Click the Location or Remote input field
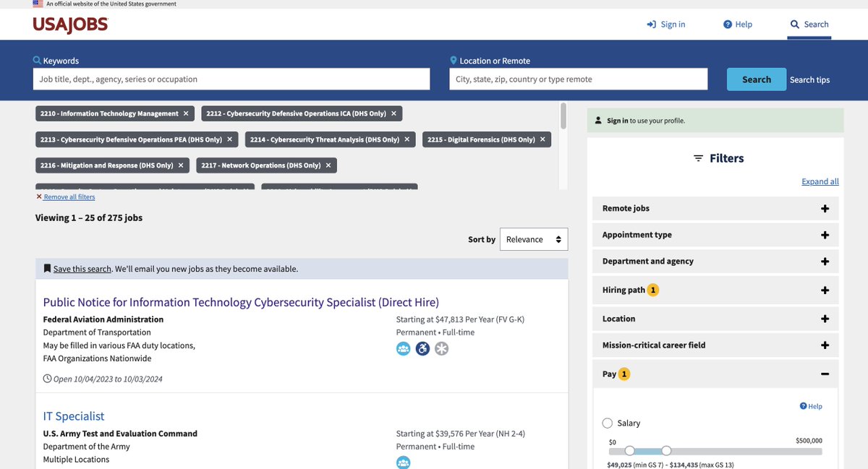Screen dimensions: 868x469 (579, 79)
